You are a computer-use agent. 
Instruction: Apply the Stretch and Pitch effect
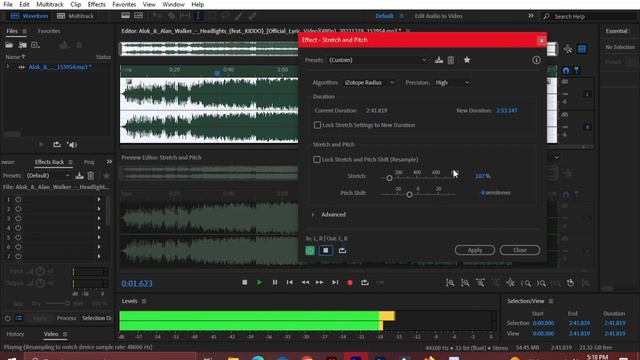click(475, 250)
